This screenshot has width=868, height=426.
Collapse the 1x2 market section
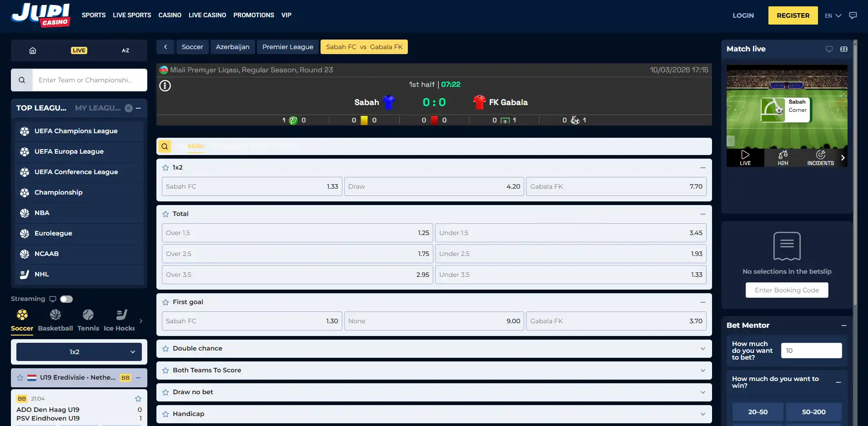pos(703,168)
